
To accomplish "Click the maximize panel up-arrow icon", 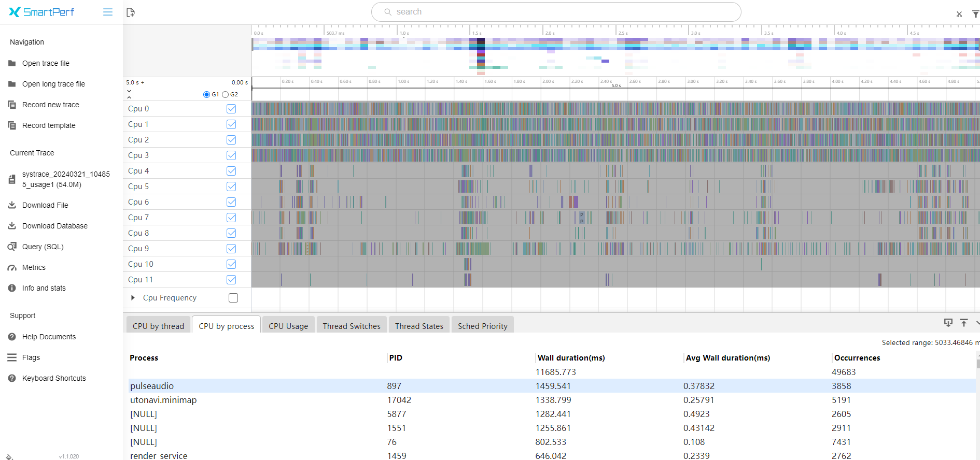I will 964,323.
